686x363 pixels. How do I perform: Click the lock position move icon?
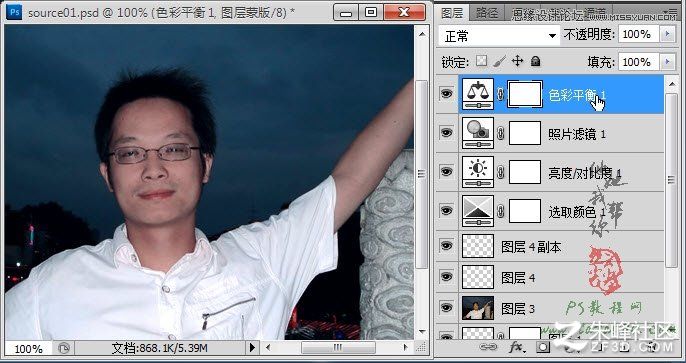tap(517, 61)
